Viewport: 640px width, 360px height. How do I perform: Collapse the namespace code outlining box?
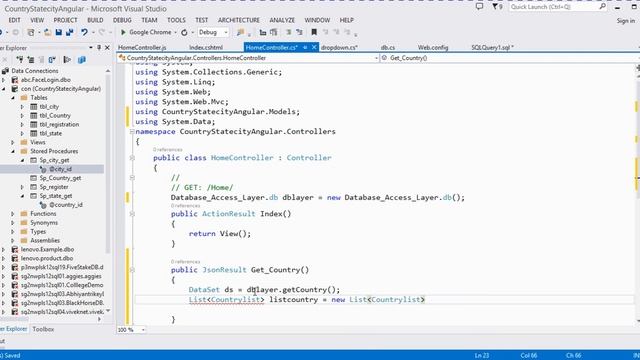[x=132, y=131]
